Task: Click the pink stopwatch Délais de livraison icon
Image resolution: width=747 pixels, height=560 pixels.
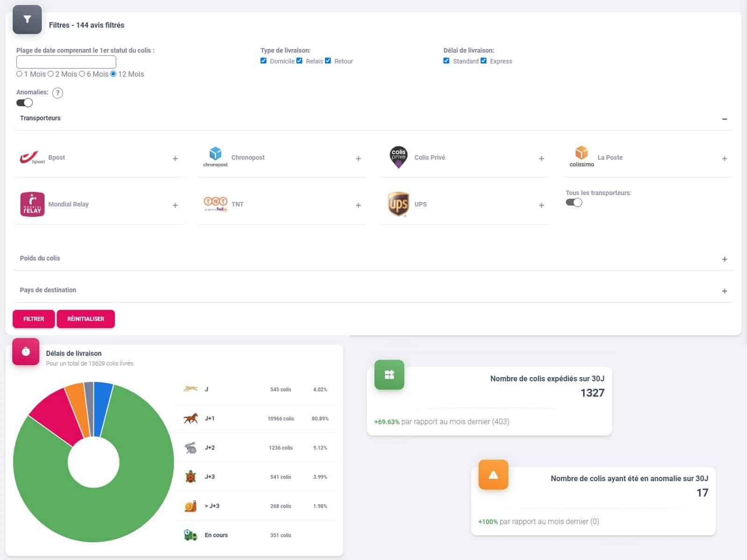Action: tap(26, 351)
